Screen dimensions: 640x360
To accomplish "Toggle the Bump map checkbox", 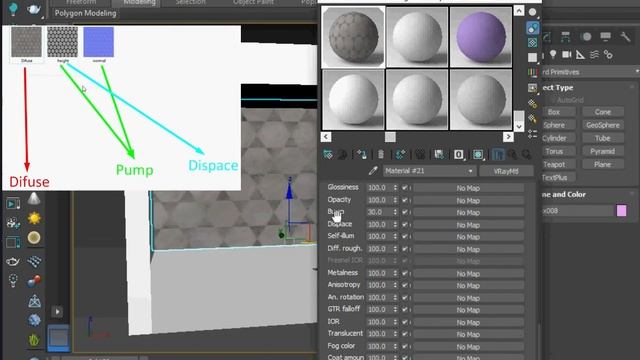I will [404, 212].
